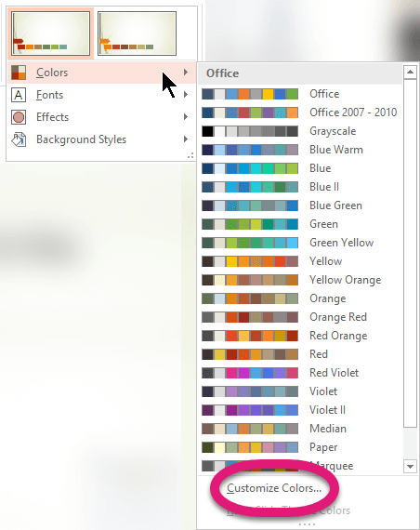
Task: Apply the Blue Warm color scheme
Action: [300, 150]
